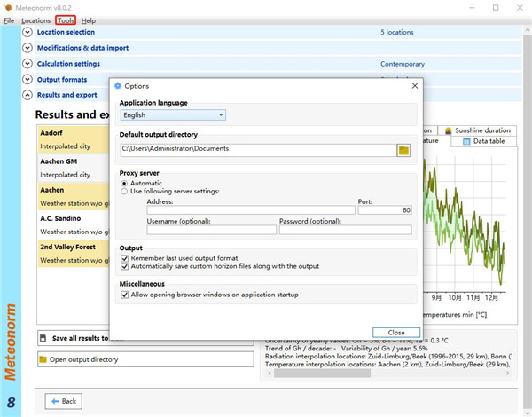Click the Data table tab icon
Image resolution: width=532 pixels, height=417 pixels.
click(x=465, y=141)
